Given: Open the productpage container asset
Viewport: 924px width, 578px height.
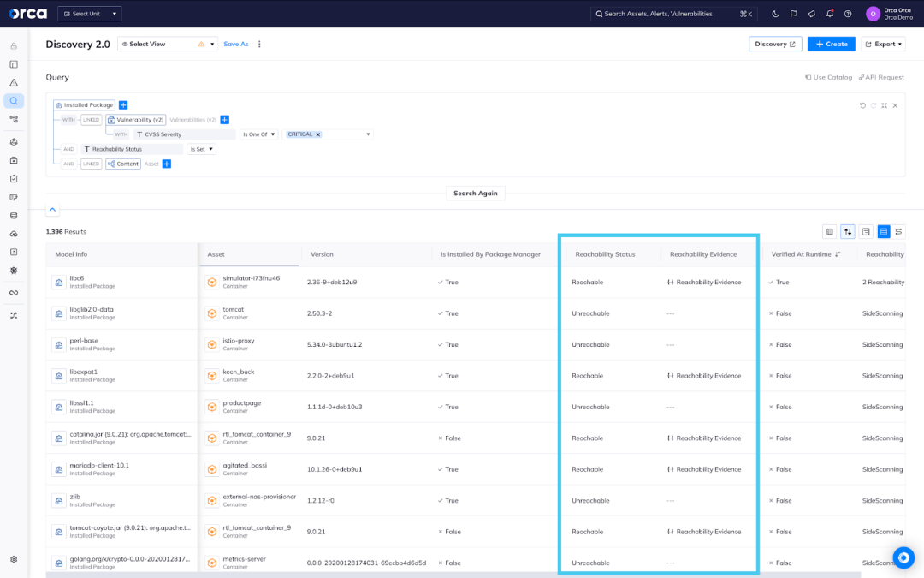Looking at the screenshot, I should (x=241, y=402).
